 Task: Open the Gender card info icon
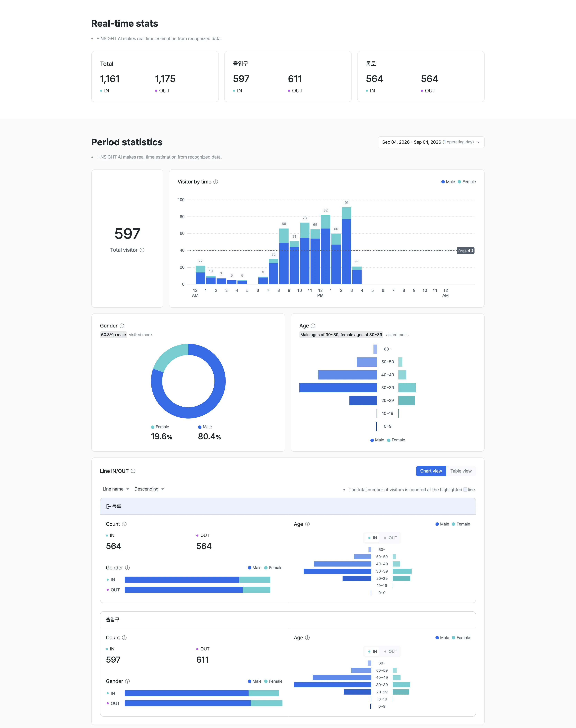click(122, 326)
